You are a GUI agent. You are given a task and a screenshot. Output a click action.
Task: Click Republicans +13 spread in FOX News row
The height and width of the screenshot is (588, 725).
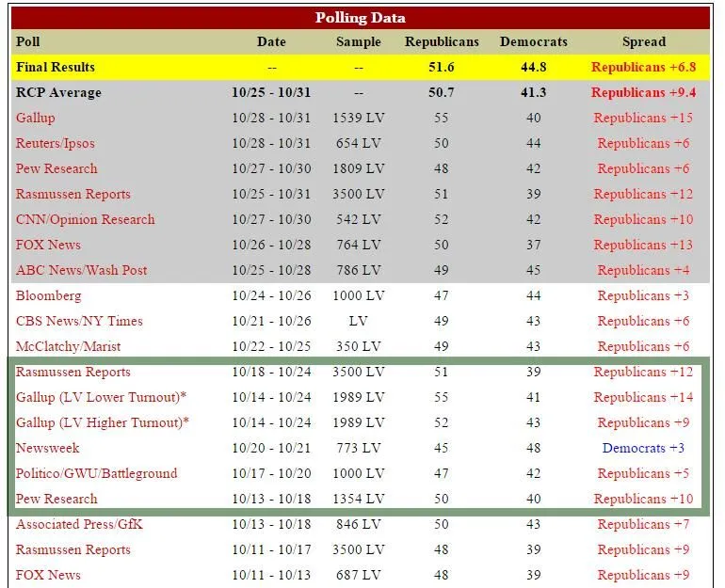pyautogui.click(x=643, y=245)
